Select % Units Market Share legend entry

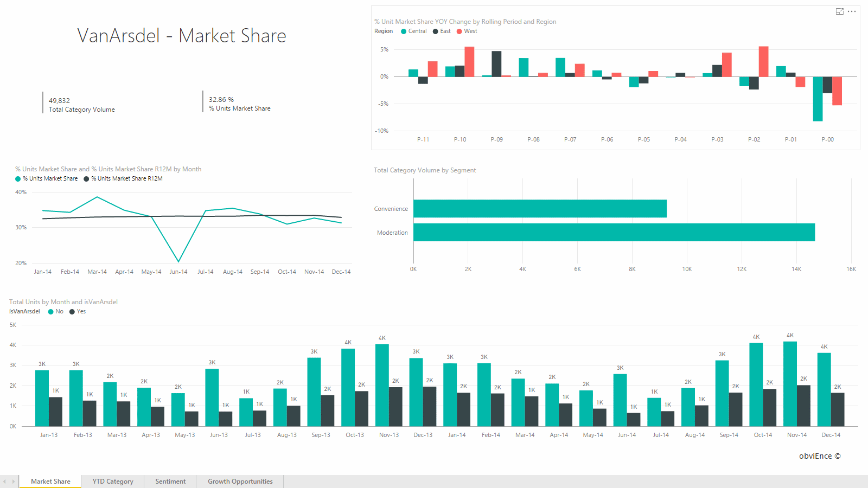click(47, 178)
